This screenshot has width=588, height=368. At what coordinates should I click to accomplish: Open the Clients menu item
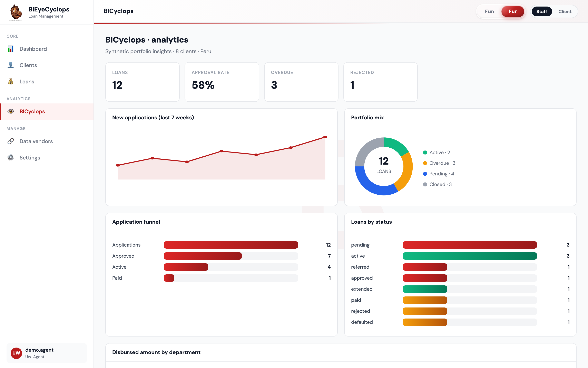click(47, 65)
